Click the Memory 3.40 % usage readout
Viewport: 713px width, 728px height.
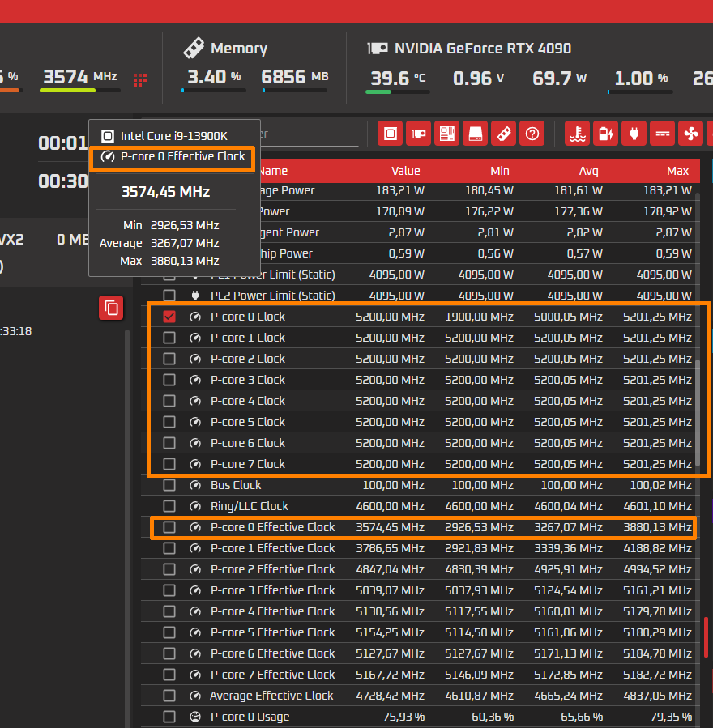[x=214, y=77]
